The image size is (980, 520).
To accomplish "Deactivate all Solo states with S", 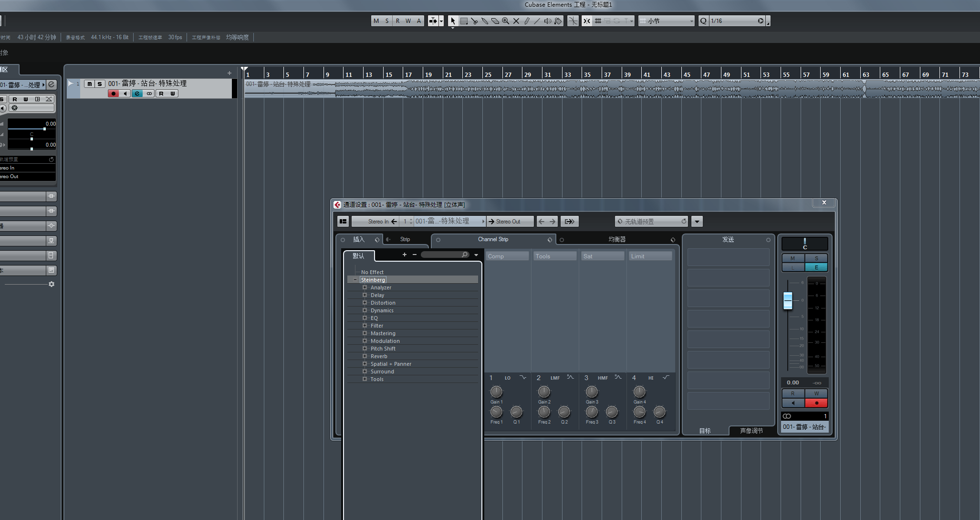I will 387,21.
